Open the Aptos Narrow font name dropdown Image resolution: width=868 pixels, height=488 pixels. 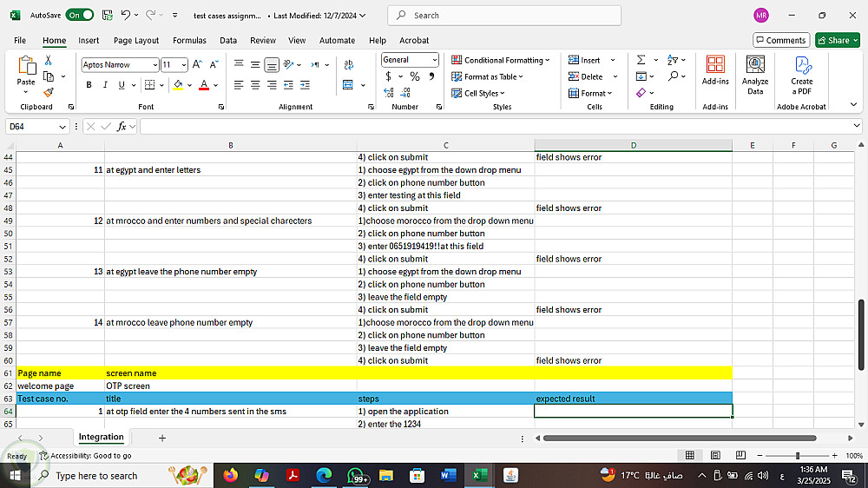155,65
